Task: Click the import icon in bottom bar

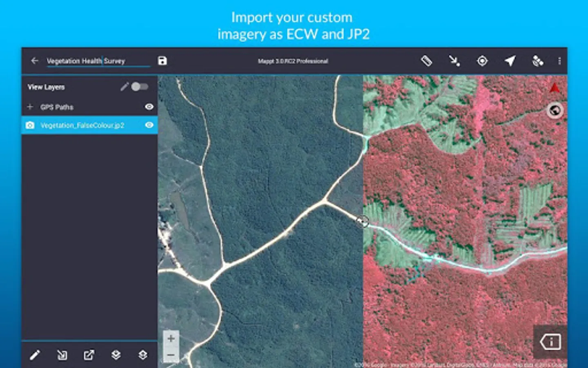Action: pos(62,355)
